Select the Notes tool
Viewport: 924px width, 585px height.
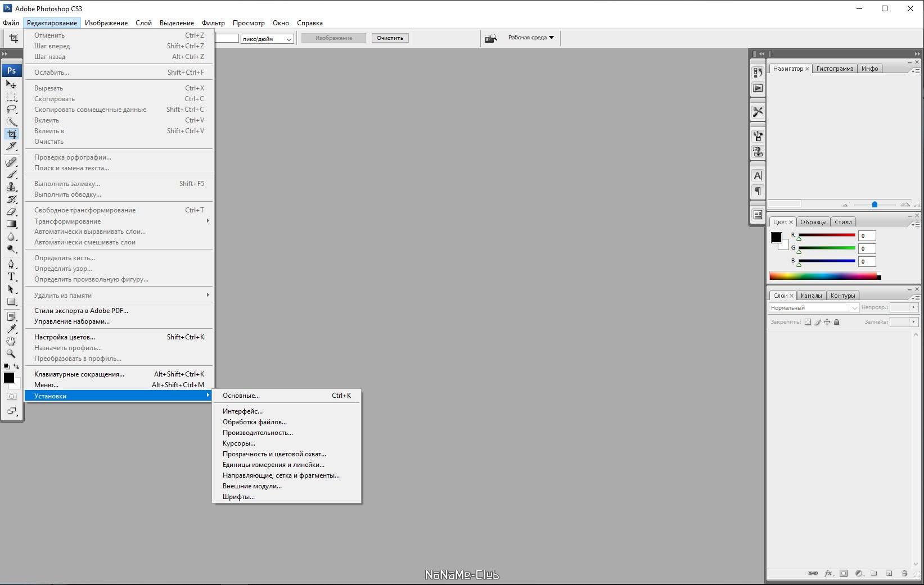(11, 317)
